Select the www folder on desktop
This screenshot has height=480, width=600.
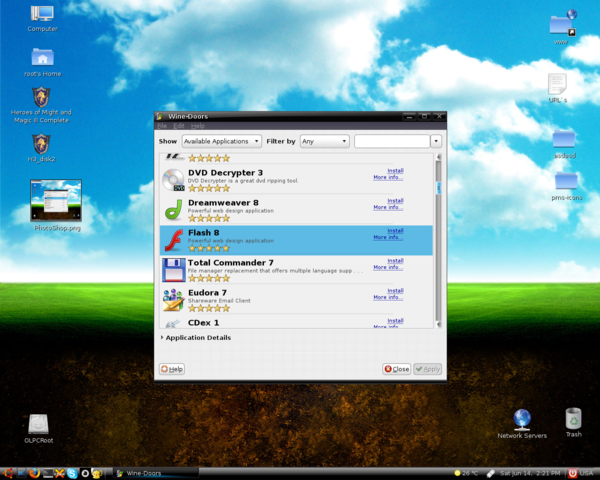[562, 23]
